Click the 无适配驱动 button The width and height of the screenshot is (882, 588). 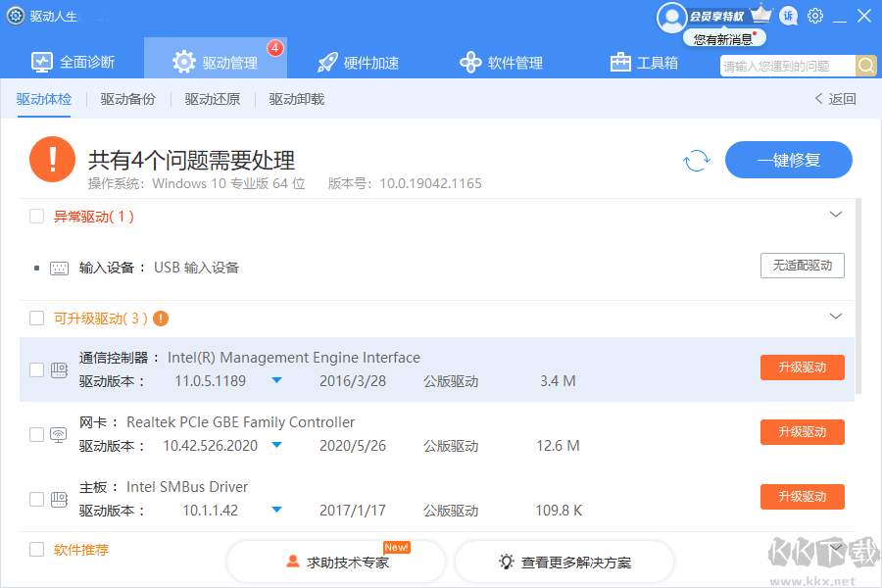802,266
